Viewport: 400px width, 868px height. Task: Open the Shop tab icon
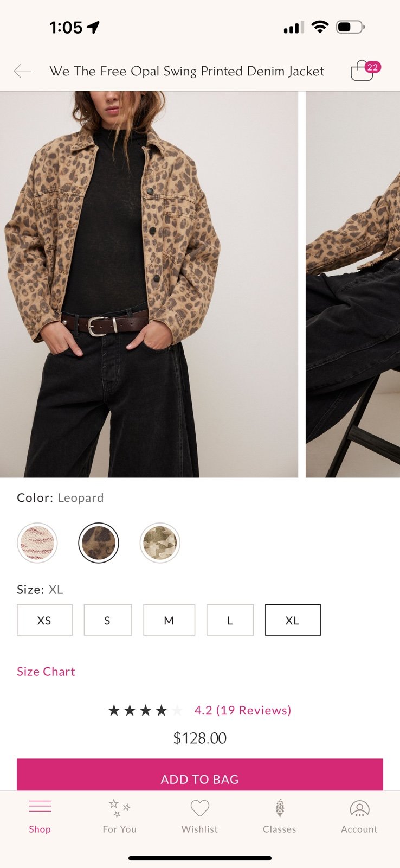[40, 807]
